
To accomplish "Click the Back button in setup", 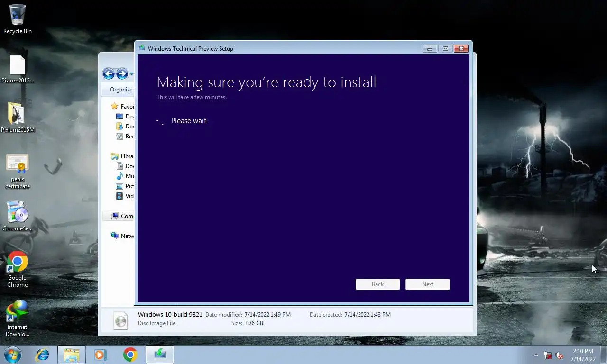I will 378,284.
